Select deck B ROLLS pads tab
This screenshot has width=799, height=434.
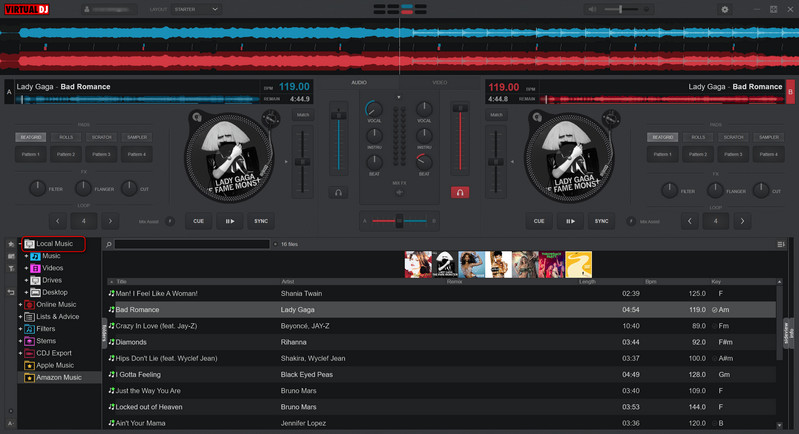(x=698, y=137)
